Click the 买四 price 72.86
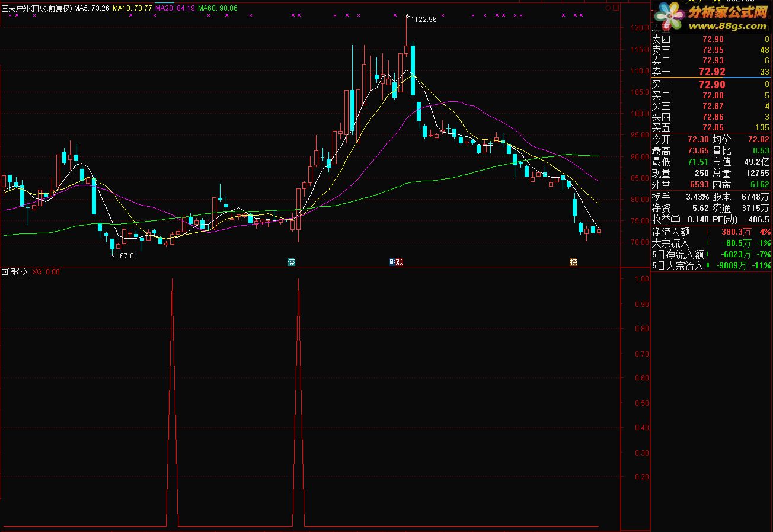 click(713, 117)
